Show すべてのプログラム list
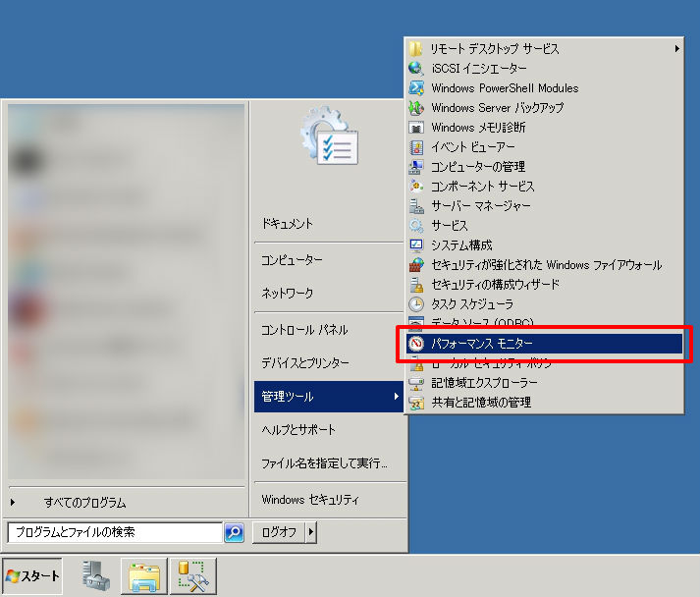Viewport: 700px width, 597px height. (x=127, y=503)
